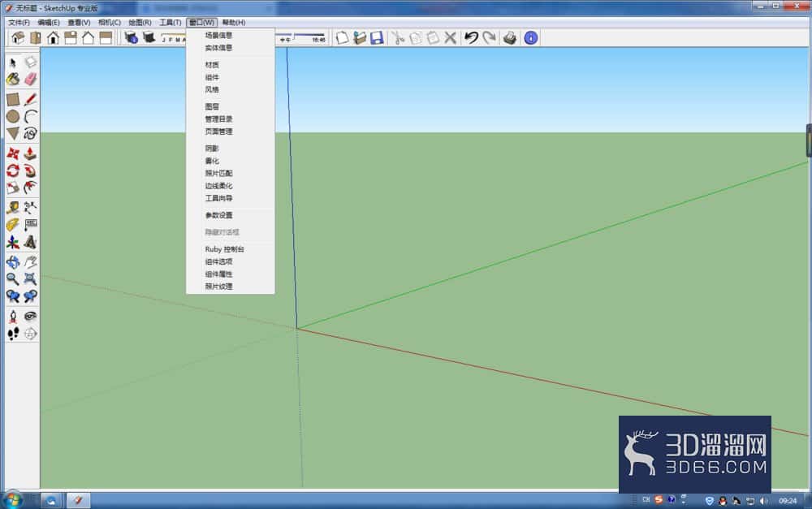
Task: Choose 材质 from the window menu
Action: tap(212, 64)
